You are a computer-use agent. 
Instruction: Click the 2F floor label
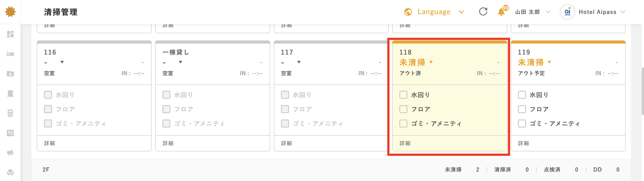tap(46, 170)
